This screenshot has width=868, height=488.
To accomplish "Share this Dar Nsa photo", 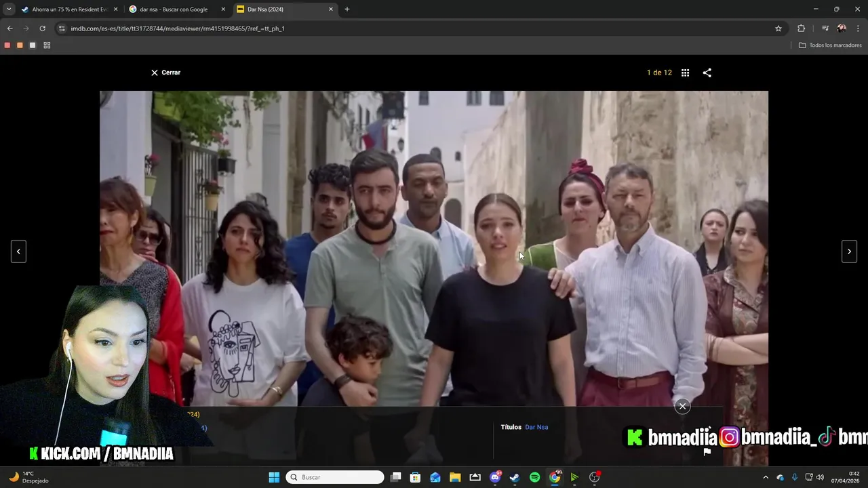I will click(707, 73).
